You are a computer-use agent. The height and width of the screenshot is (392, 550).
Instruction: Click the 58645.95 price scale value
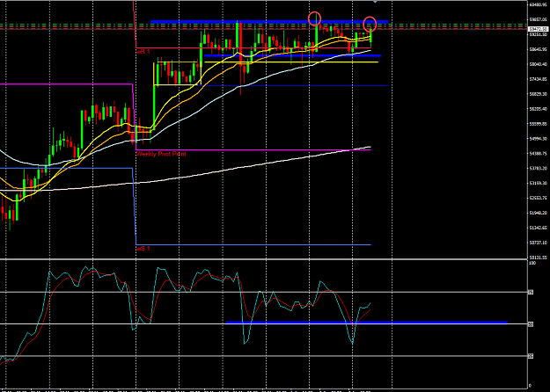(539, 49)
